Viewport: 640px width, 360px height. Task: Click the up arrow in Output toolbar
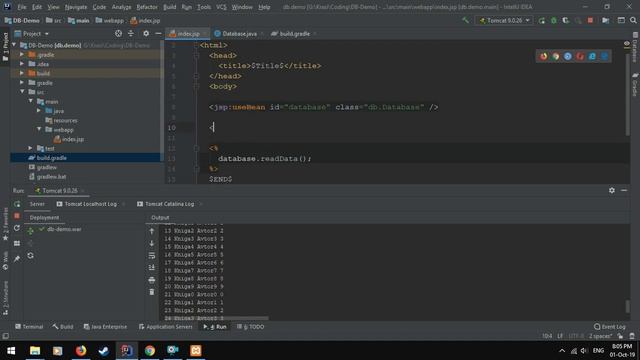[x=152, y=231]
